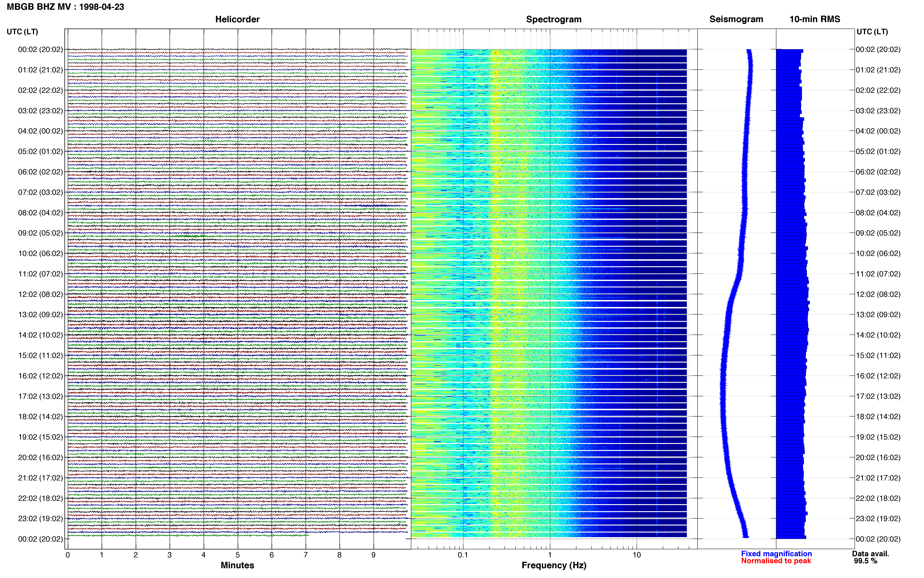Image resolution: width=924 pixels, height=578 pixels.
Task: Select the 'Spectrogram' panel heading
Action: 554,20
